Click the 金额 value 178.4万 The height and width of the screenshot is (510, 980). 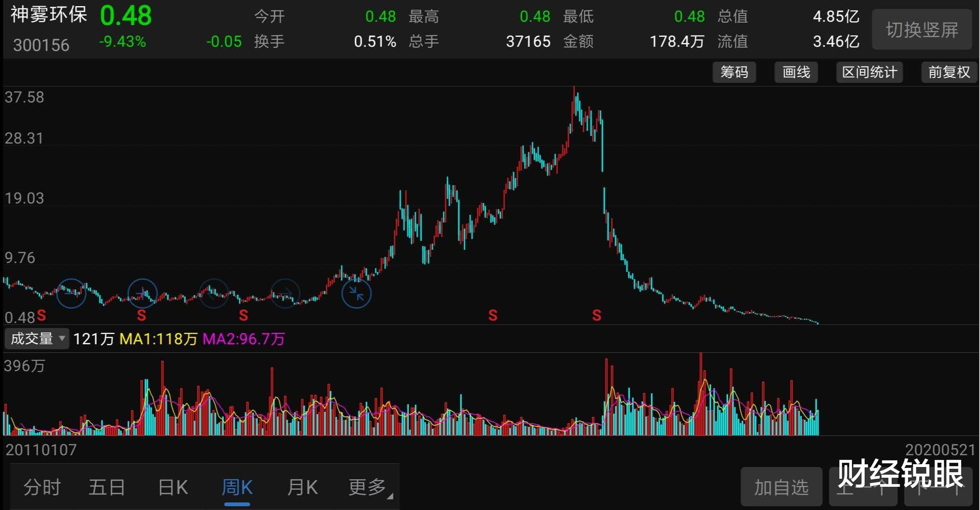click(x=677, y=42)
